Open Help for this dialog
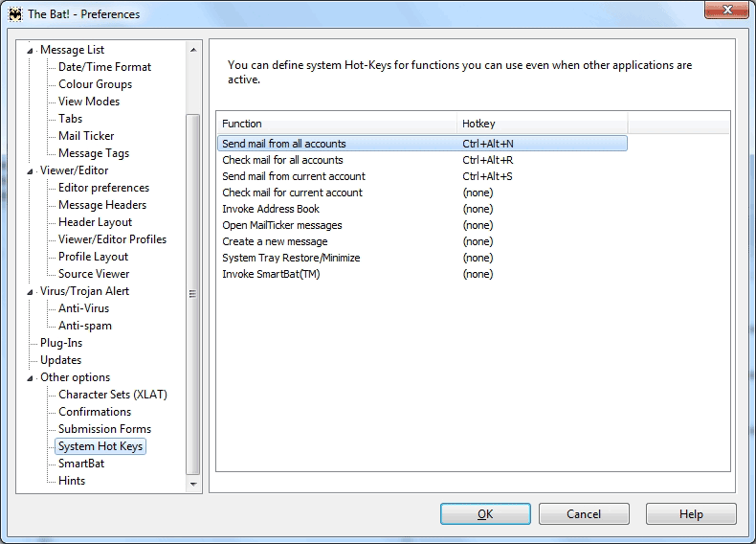This screenshot has height=544, width=756. point(691,514)
